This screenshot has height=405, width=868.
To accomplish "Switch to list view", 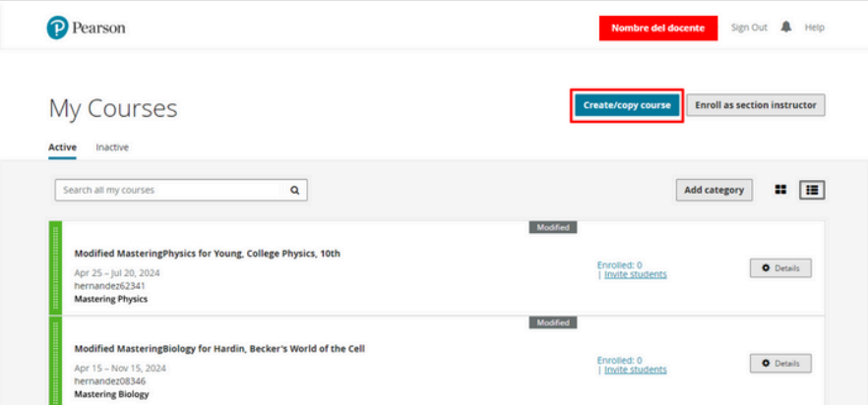I will (812, 190).
